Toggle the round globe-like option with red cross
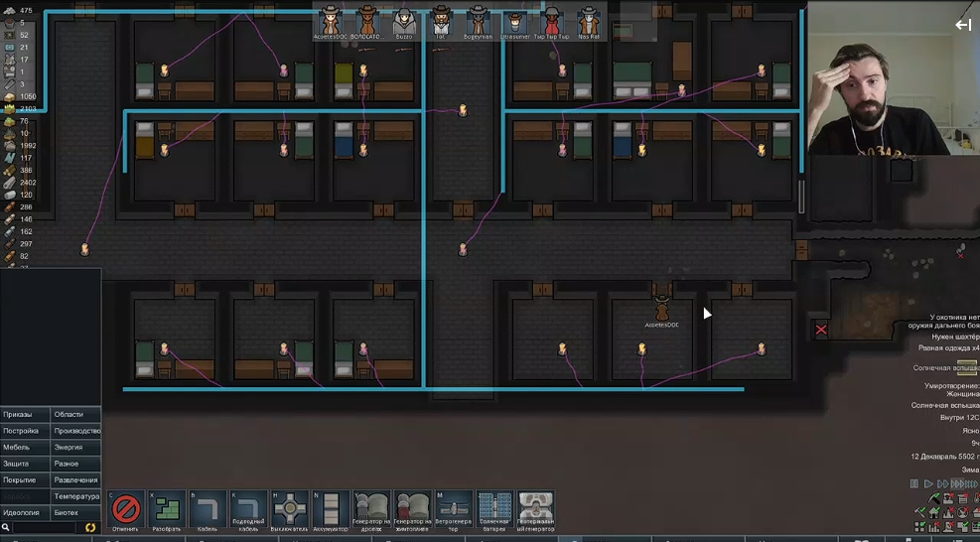Image resolution: width=980 pixels, height=542 pixels. [x=963, y=512]
